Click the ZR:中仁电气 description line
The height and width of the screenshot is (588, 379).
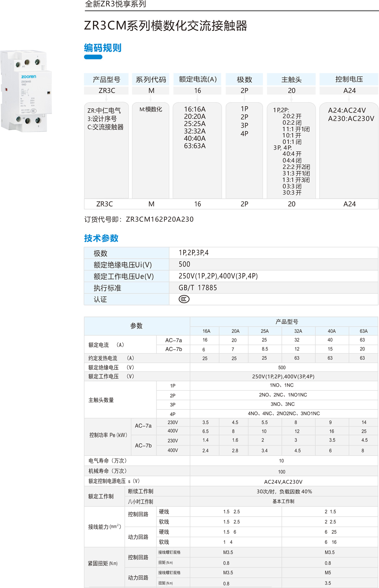[x=104, y=110]
